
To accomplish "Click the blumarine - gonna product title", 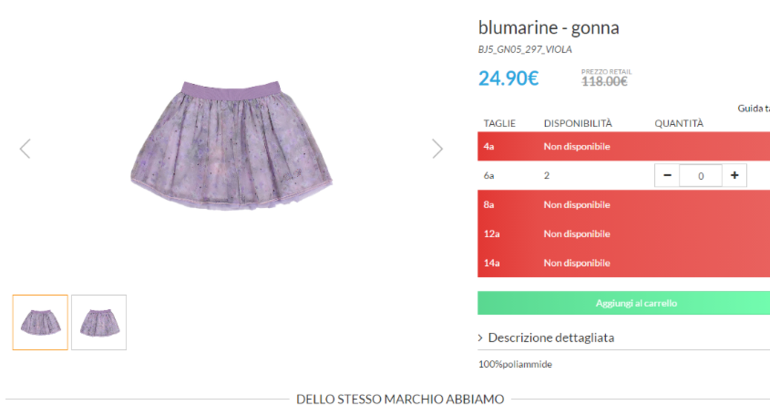I will tap(549, 28).
